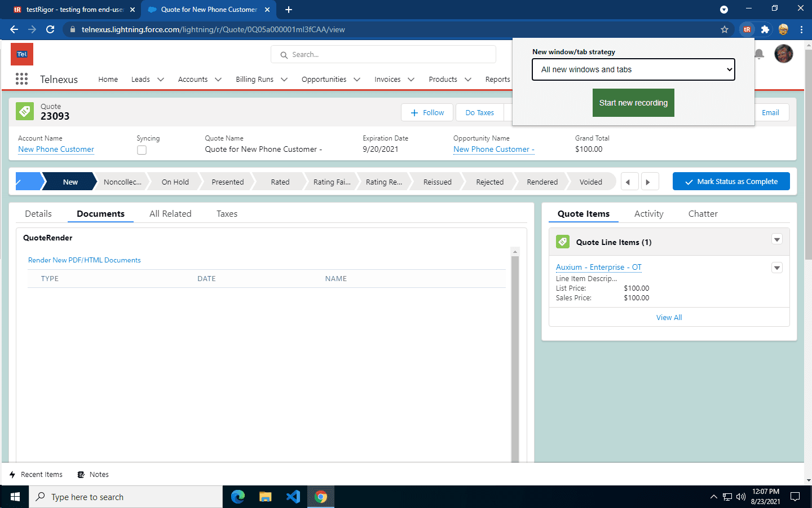Screen dimensions: 812x508
Task: Launch VS Code from the taskbar
Action: coord(293,497)
